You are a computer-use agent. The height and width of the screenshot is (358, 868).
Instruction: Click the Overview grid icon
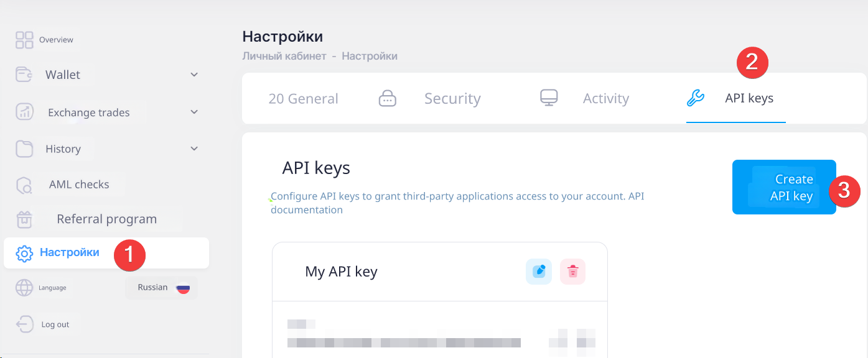(24, 40)
